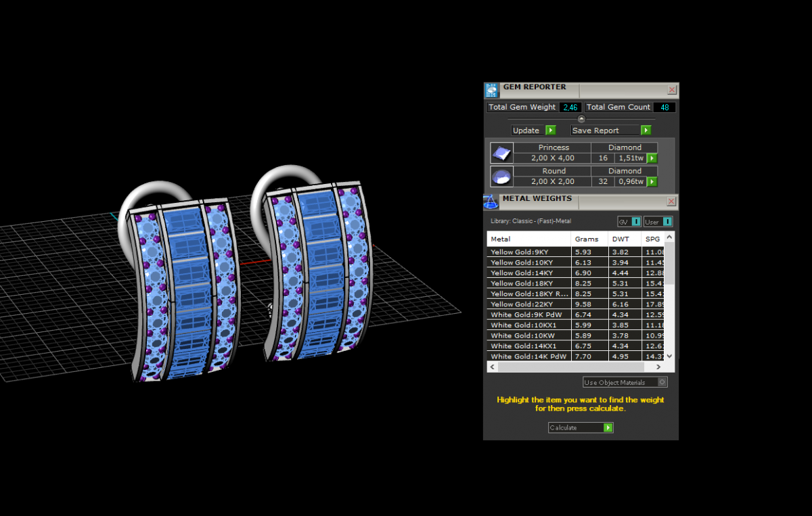Click the metal table scroll-up arrow
812x516 pixels.
click(x=670, y=237)
